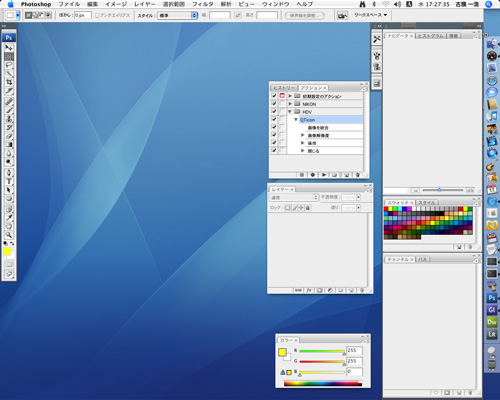Screen dimensions: 500x400
Task: Select the Eyedropper tool
Action: (9, 218)
